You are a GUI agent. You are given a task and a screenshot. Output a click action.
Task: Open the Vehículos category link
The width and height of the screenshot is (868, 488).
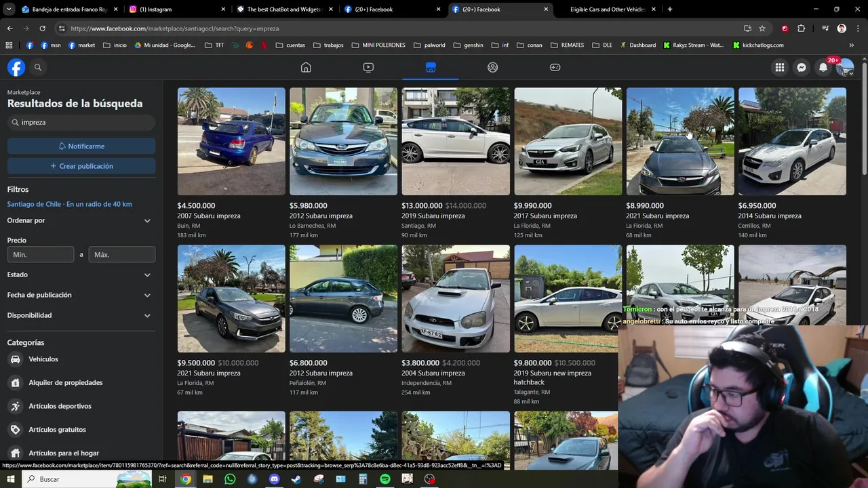(x=43, y=359)
